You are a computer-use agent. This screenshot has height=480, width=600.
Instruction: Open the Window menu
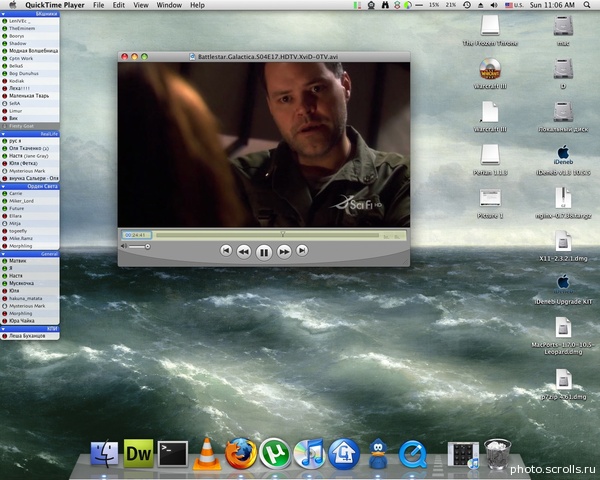coord(169,5)
